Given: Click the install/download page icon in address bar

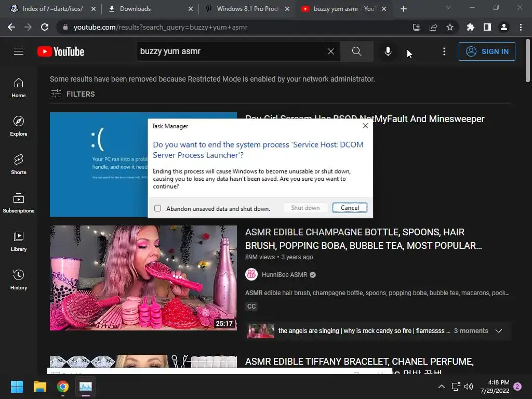Looking at the screenshot, I should pyautogui.click(x=417, y=27).
